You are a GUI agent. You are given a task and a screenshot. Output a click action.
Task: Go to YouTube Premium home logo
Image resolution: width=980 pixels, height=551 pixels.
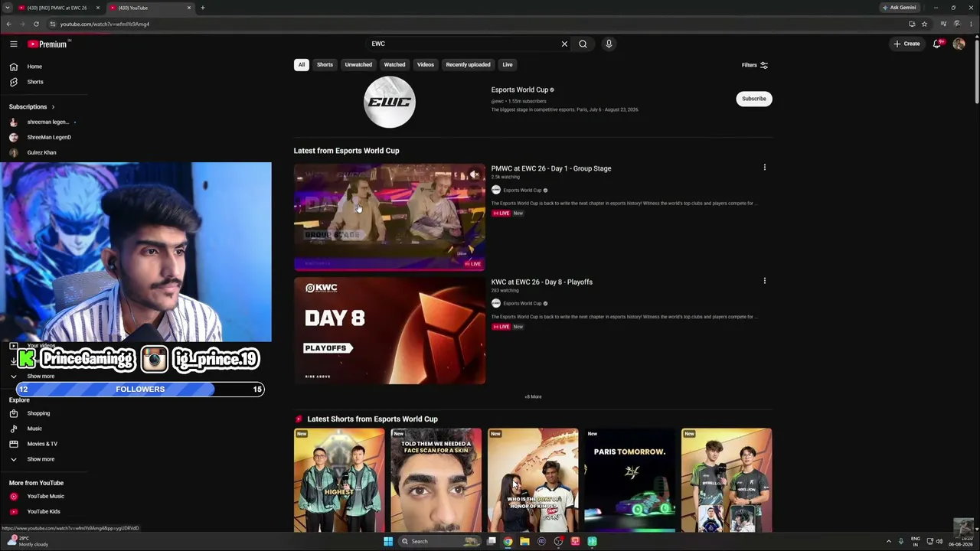coord(47,44)
